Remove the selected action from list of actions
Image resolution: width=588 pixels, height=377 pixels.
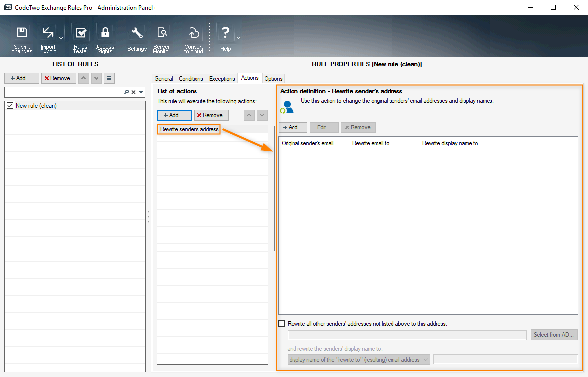[211, 115]
